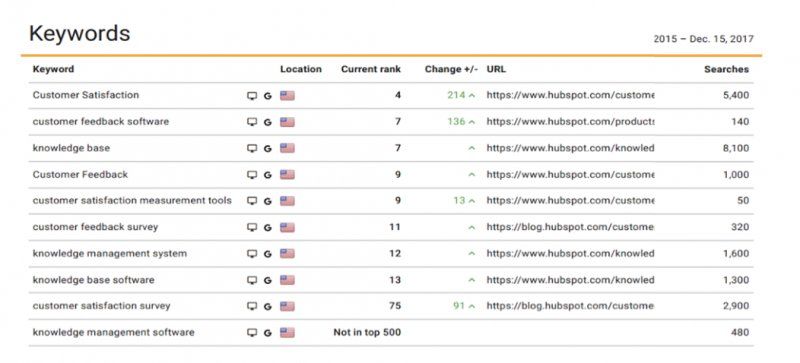
Task: Click Google icon in knowledge management system row
Action: tap(267, 254)
